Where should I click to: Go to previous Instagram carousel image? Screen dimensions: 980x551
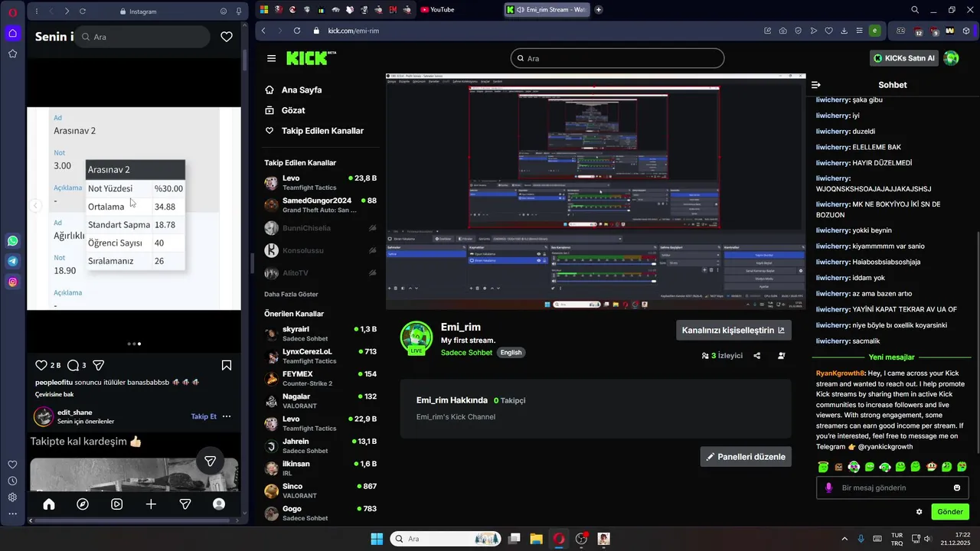pyautogui.click(x=34, y=205)
